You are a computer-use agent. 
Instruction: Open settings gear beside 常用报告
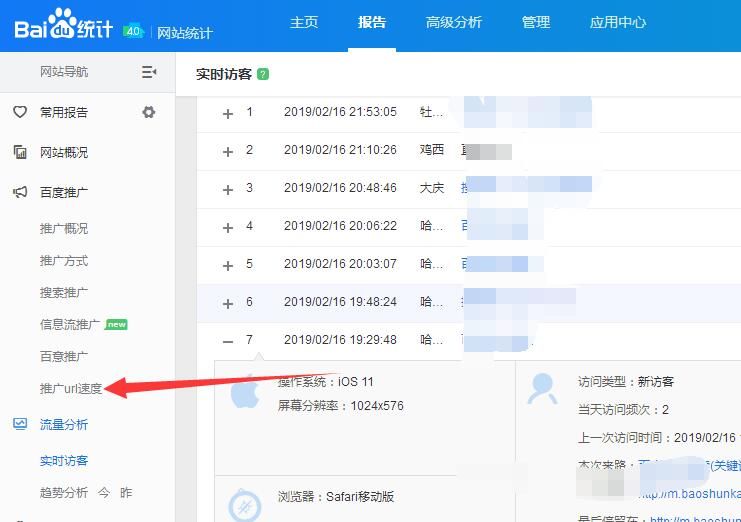click(x=149, y=112)
